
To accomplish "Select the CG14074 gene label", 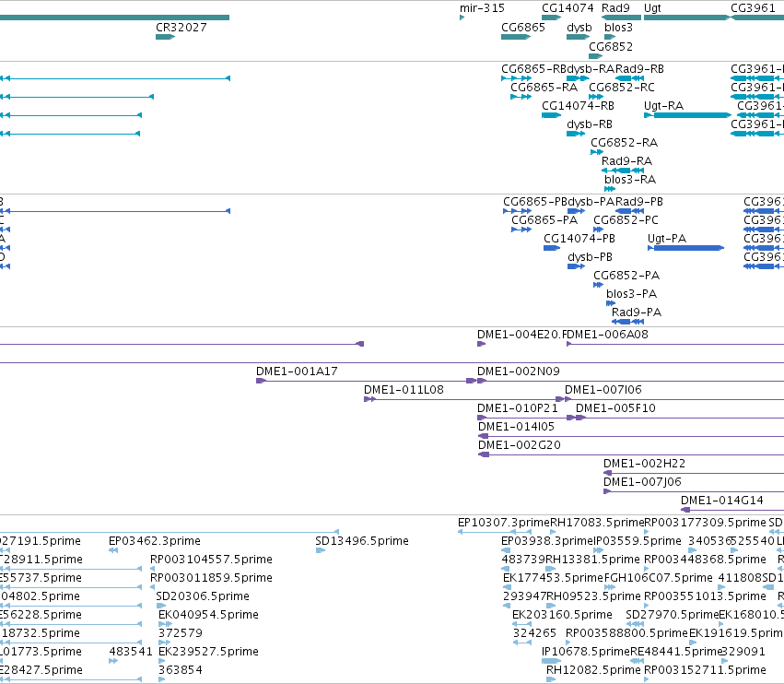I will [568, 8].
